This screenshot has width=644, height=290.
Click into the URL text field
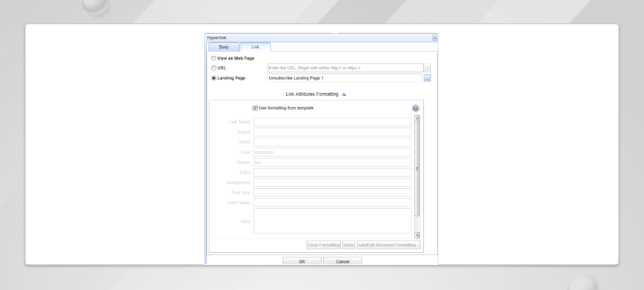(x=345, y=68)
